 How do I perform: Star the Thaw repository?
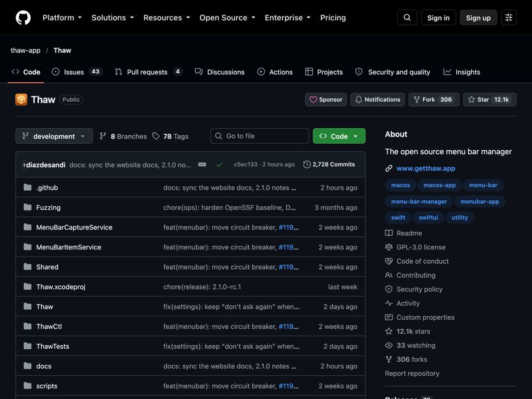(x=489, y=100)
